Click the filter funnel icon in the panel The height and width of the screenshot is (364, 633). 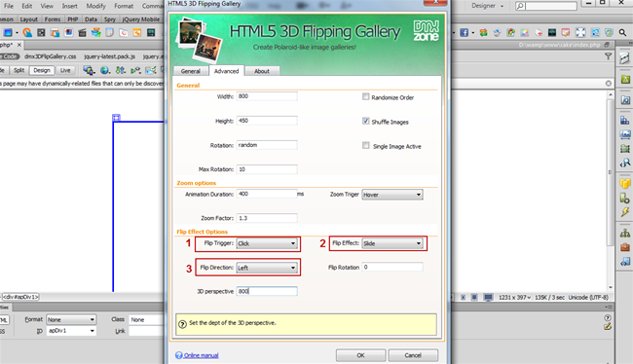pos(608,56)
